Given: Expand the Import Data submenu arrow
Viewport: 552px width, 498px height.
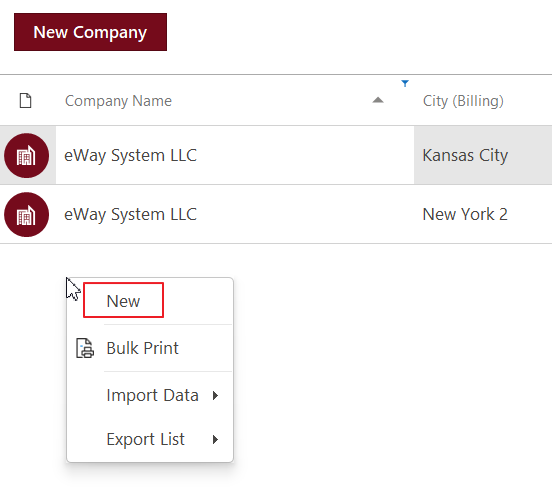Looking at the screenshot, I should [215, 396].
